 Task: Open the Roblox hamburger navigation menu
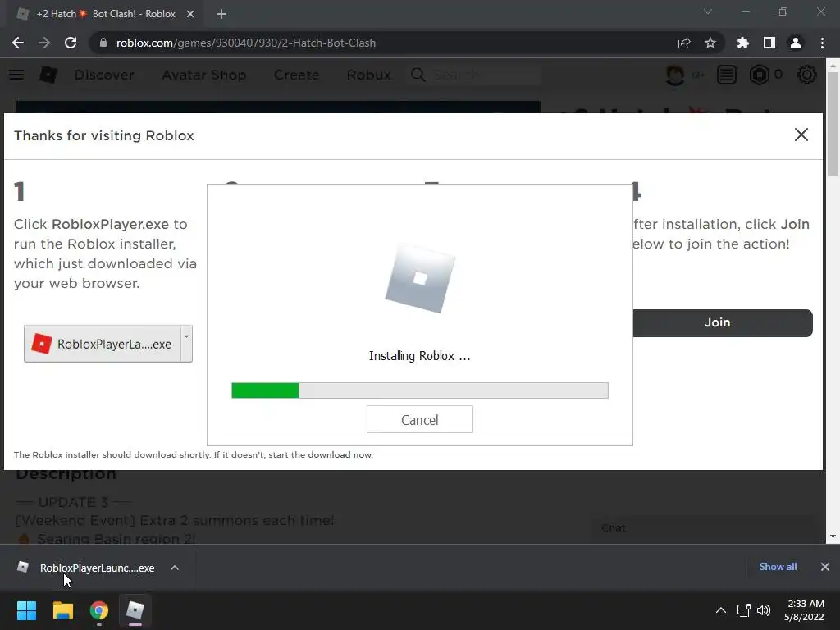point(16,75)
